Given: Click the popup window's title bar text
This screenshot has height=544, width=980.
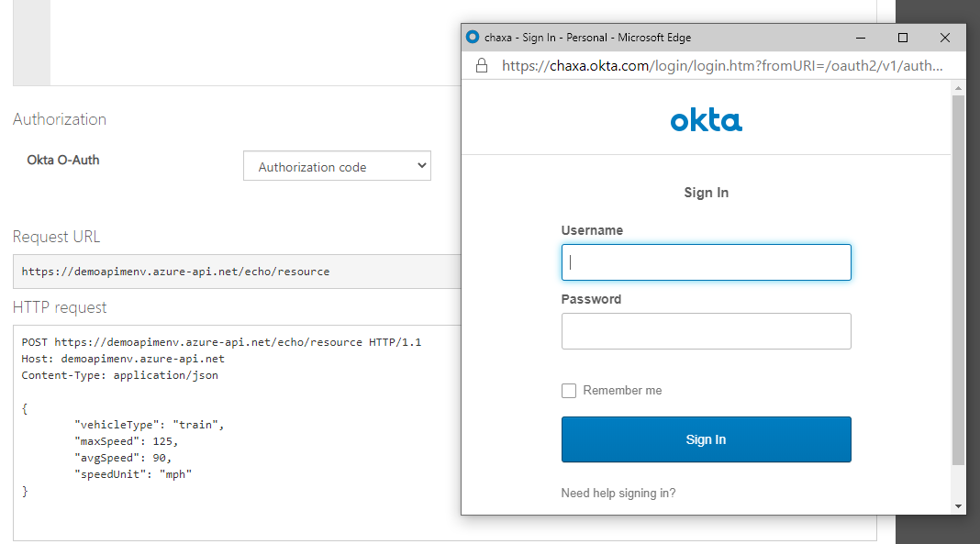Looking at the screenshot, I should tap(587, 38).
